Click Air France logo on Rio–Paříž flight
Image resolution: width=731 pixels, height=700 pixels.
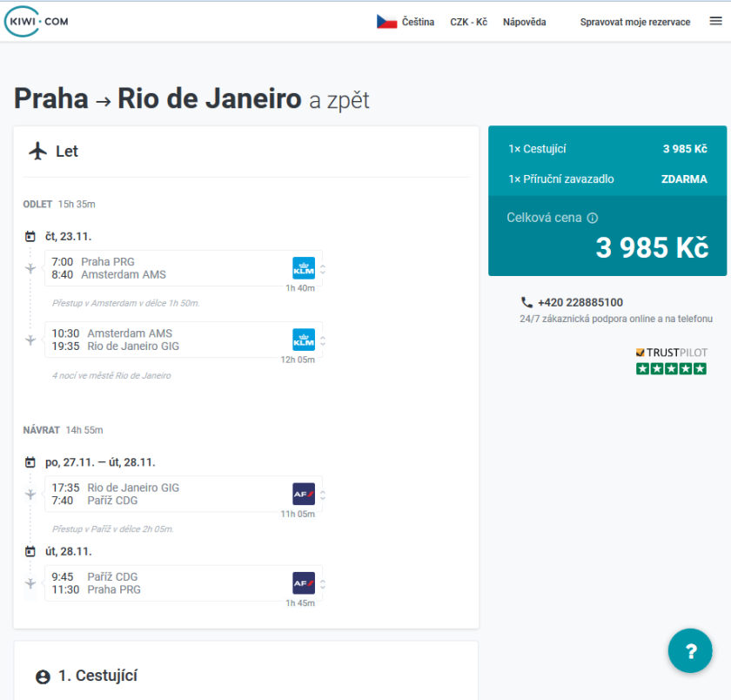tap(303, 494)
